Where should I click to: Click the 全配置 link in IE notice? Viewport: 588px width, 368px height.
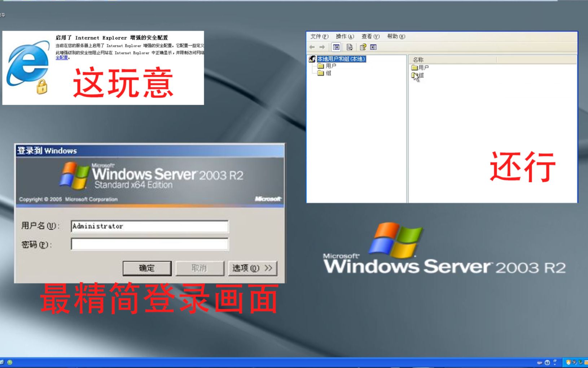[62, 58]
